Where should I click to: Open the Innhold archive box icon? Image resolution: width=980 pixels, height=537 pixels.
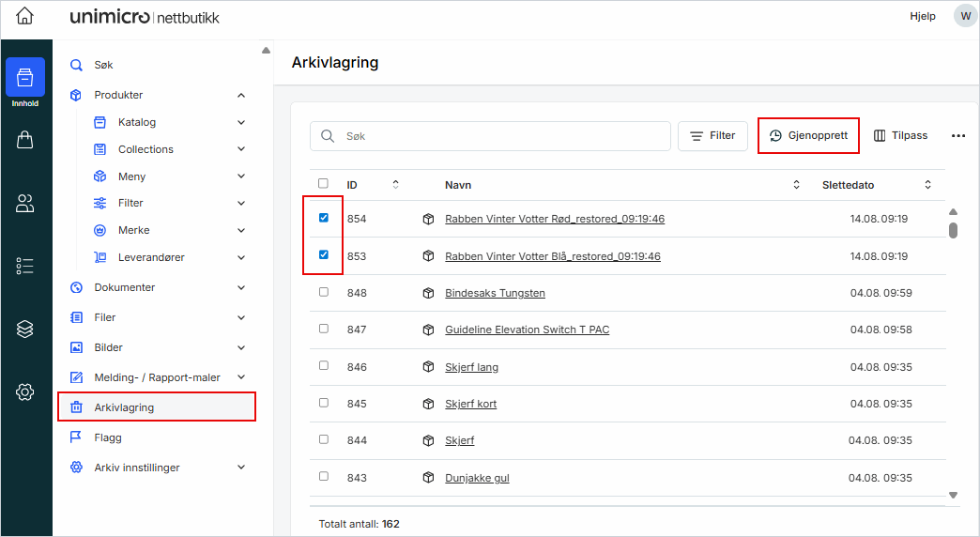coord(25,78)
